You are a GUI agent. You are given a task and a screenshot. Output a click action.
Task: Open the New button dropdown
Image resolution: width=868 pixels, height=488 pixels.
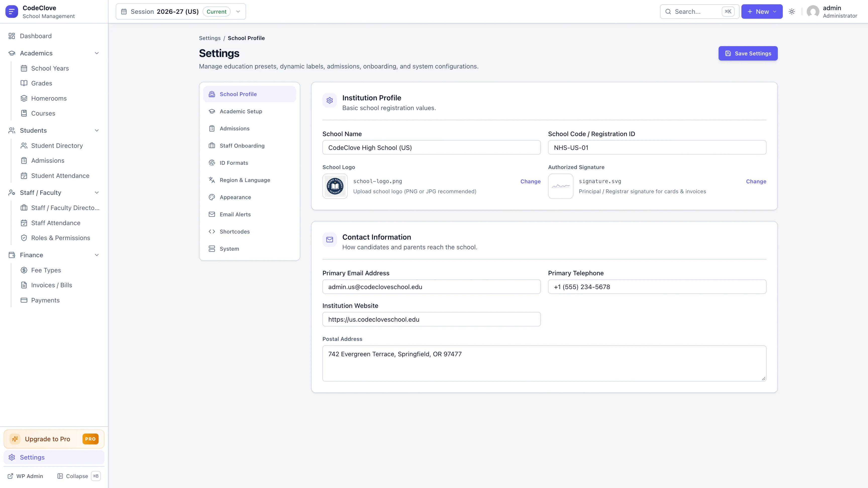(761, 12)
